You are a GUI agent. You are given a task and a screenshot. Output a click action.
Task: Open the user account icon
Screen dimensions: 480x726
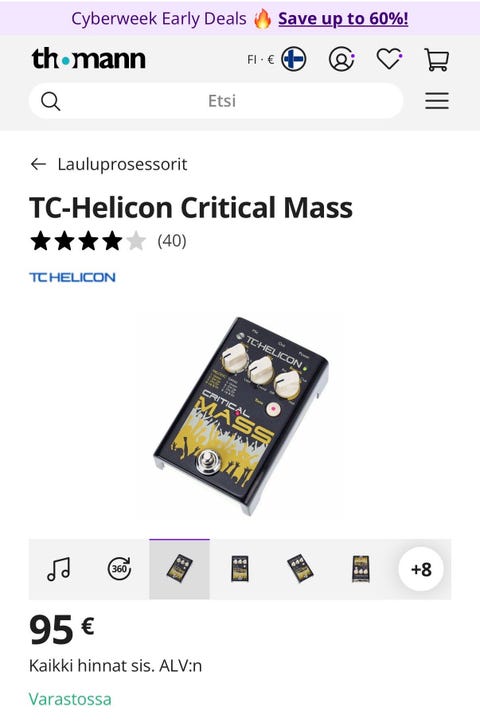click(x=342, y=59)
